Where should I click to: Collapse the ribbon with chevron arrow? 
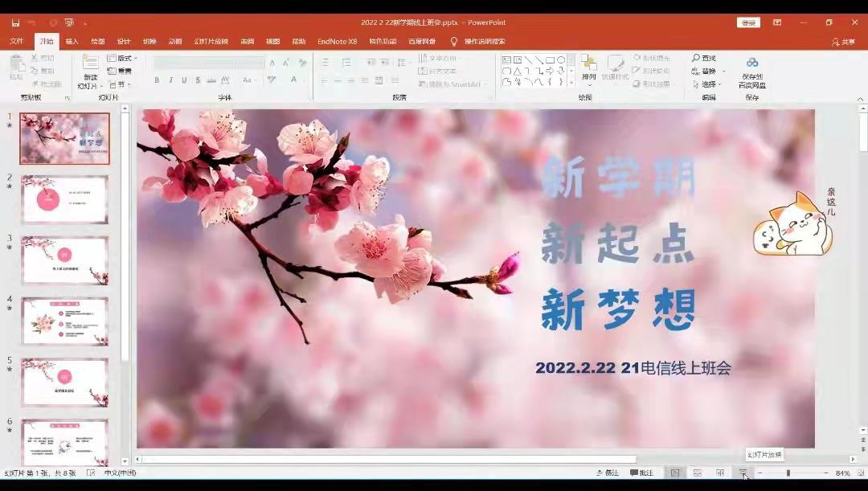(860, 99)
